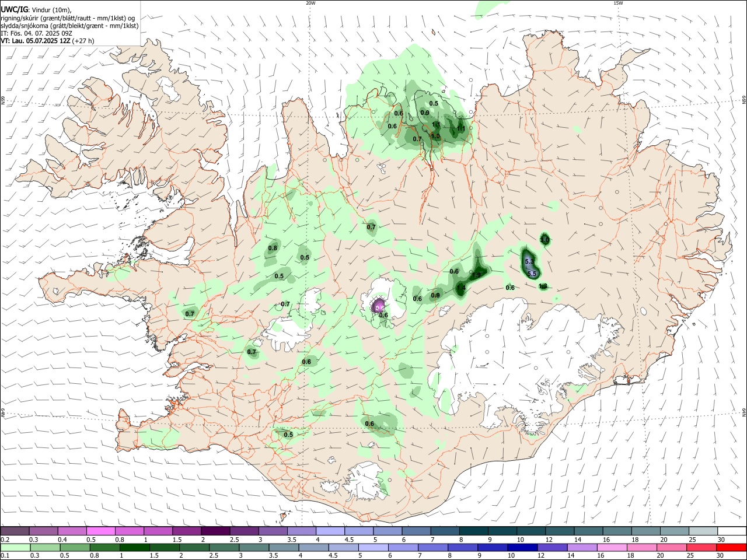This screenshot has height=560, width=747.
Task: Select the 'slydda/snjókoma' snow legend description line
Action: 69,26
